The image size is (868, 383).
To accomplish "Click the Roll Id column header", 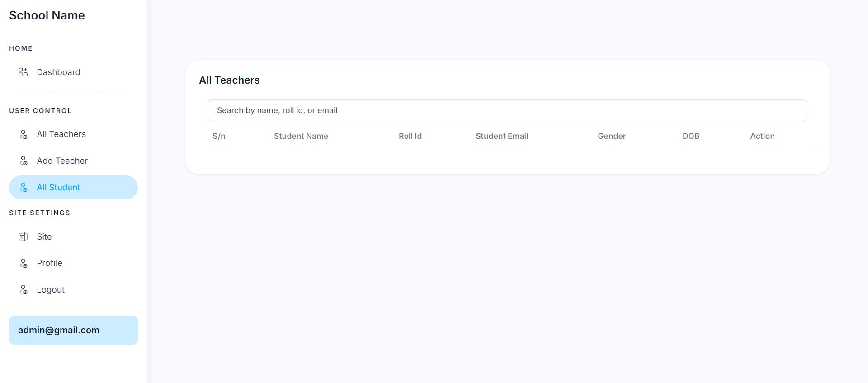I will 410,136.
